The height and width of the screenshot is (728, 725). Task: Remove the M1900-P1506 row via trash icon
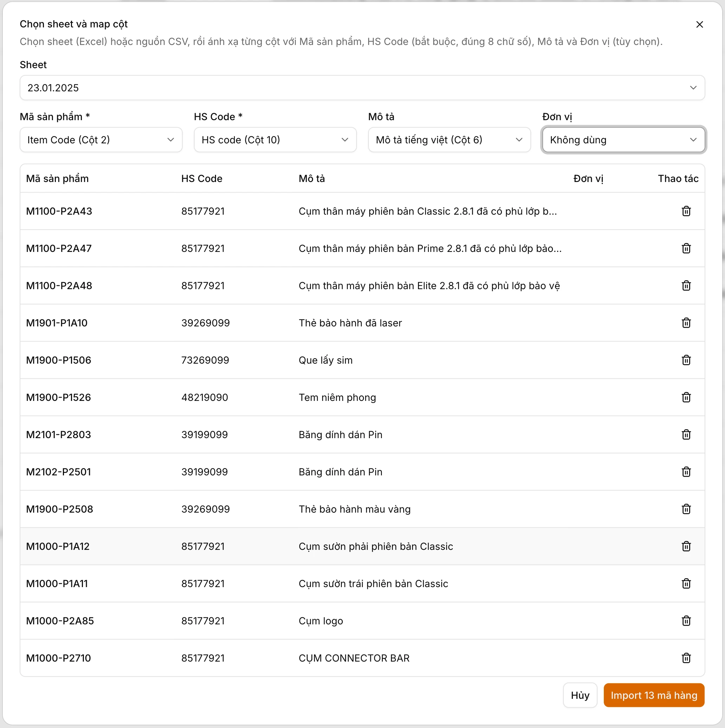(686, 360)
